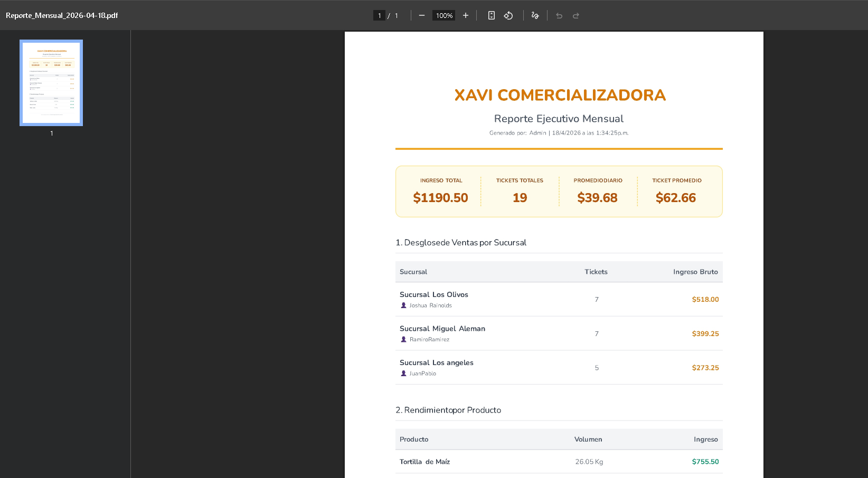868x478 pixels.
Task: Click the $399.25 amount for Miguel Aleman
Action: [705, 333]
